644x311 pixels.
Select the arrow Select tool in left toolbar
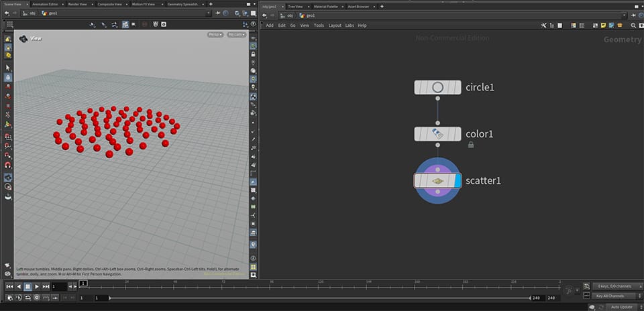coord(8,68)
